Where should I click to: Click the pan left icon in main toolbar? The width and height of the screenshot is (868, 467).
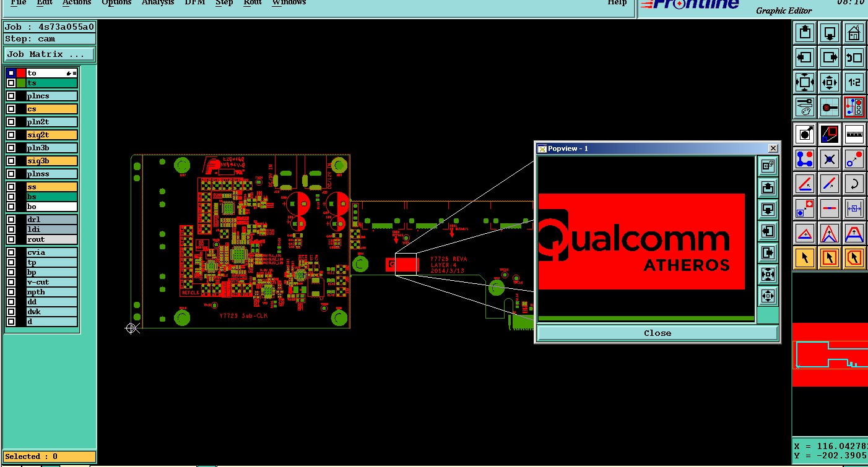click(x=805, y=58)
